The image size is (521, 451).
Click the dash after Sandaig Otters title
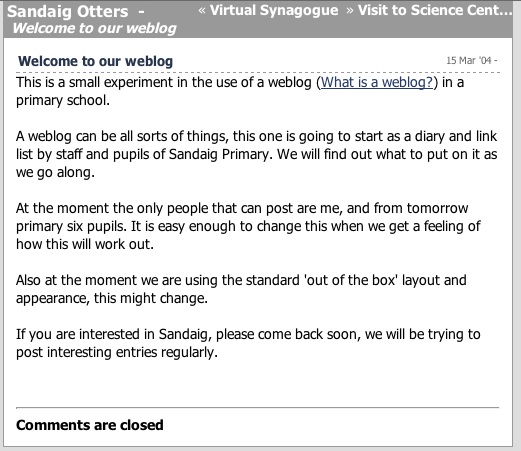141,12
